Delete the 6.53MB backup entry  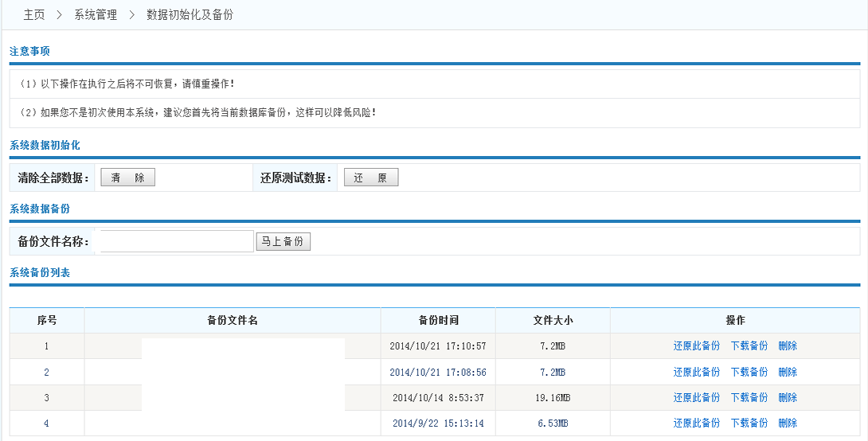[x=788, y=423]
